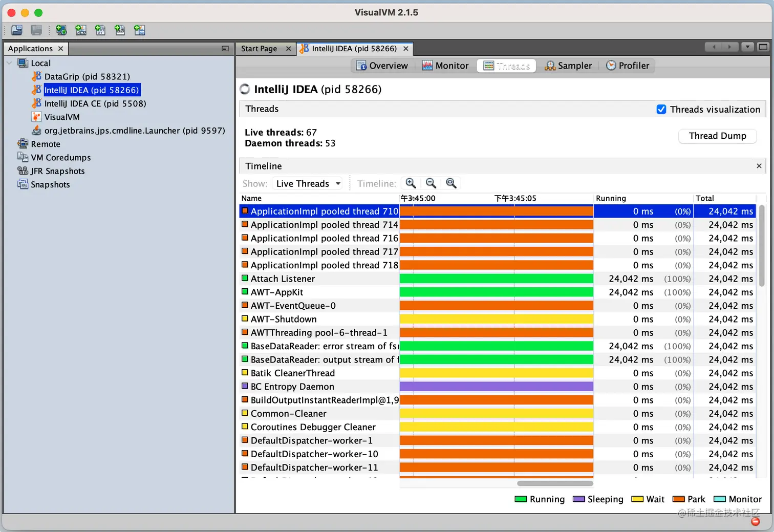This screenshot has height=532, width=774.
Task: Open the Show Live Threads dropdown
Action: pos(308,183)
